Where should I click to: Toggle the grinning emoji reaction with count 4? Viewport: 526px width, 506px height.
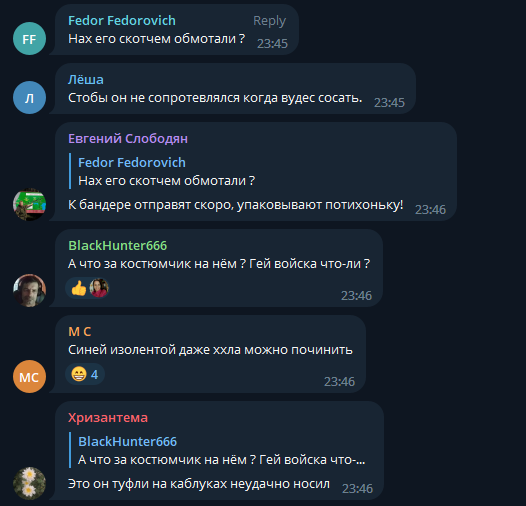85,374
